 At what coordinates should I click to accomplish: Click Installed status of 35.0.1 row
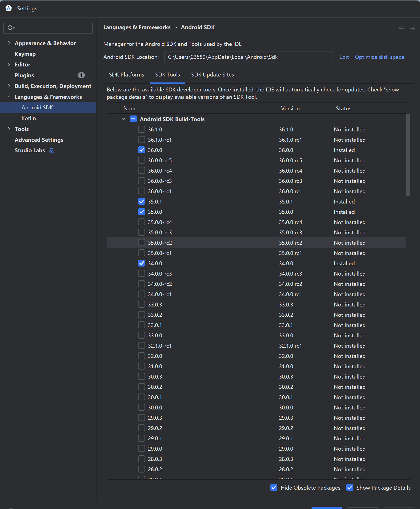click(x=344, y=202)
